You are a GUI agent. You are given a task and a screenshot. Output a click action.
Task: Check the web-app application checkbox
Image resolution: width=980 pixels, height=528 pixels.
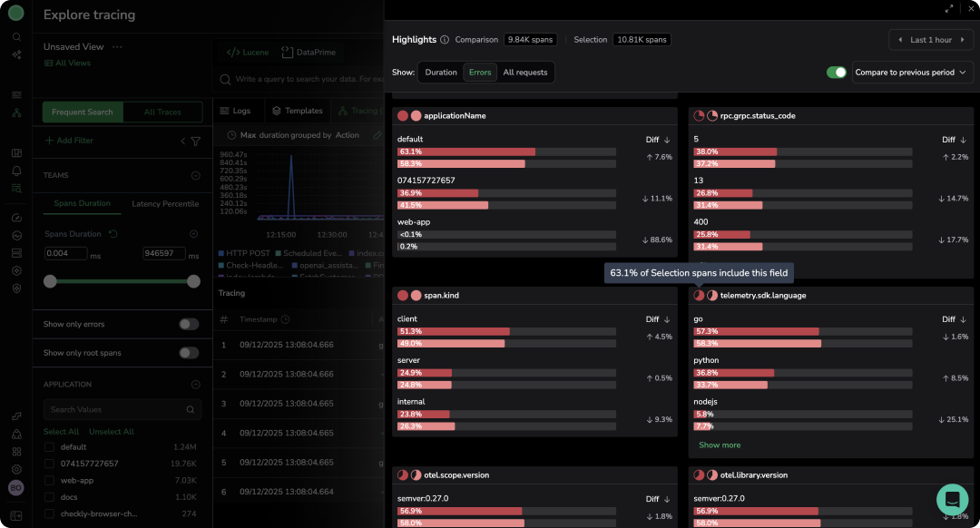(x=50, y=480)
